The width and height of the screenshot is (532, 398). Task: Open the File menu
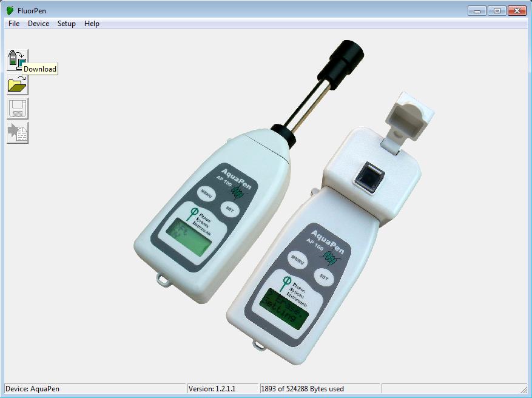point(14,24)
